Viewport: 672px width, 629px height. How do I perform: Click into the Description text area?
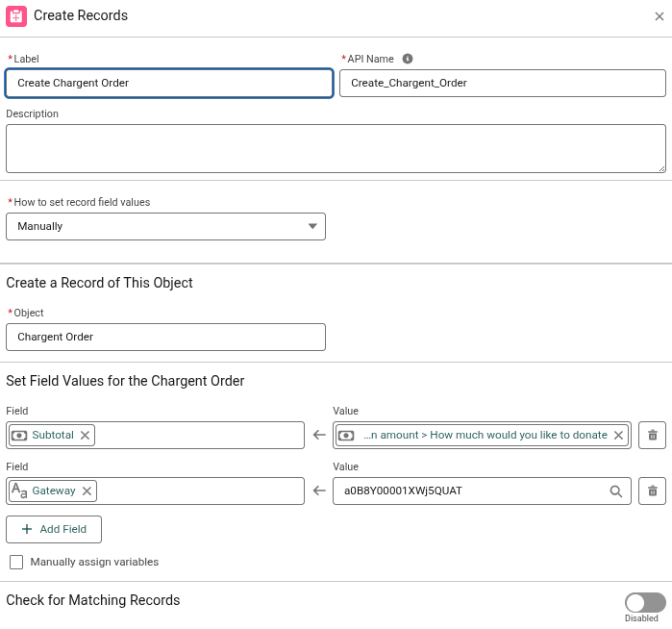[336, 149]
